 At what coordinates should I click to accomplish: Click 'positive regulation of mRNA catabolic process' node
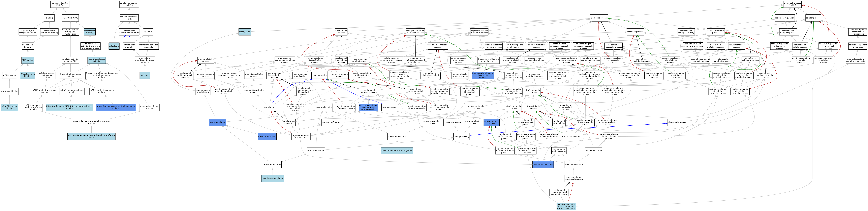click(527, 151)
